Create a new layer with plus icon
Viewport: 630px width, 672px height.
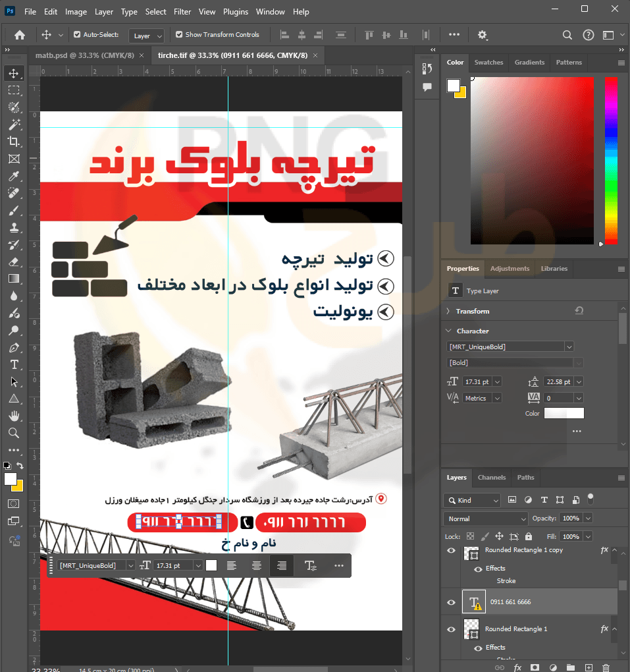tap(589, 667)
